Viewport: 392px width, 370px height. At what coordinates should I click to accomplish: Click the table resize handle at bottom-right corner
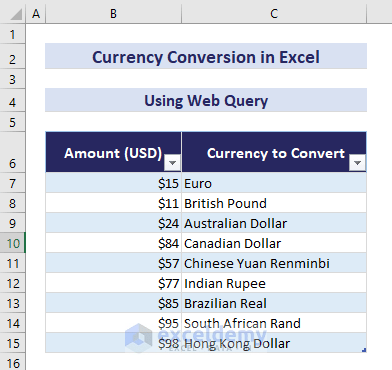coord(364,350)
